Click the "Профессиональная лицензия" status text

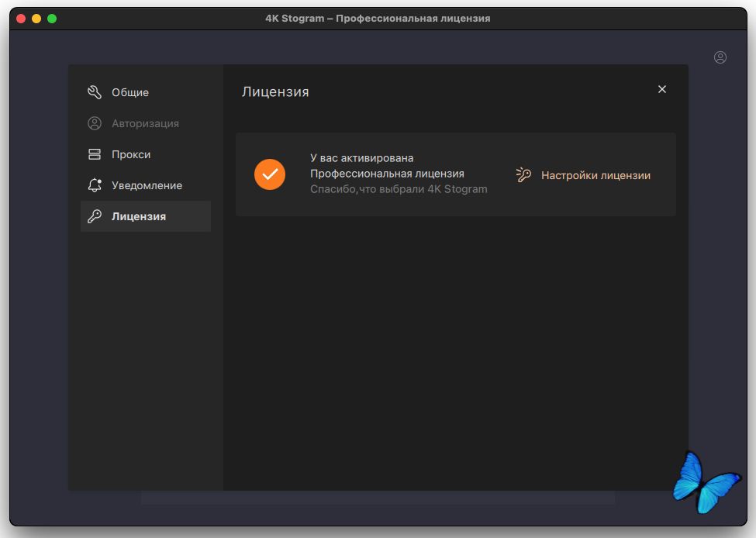pyautogui.click(x=387, y=174)
